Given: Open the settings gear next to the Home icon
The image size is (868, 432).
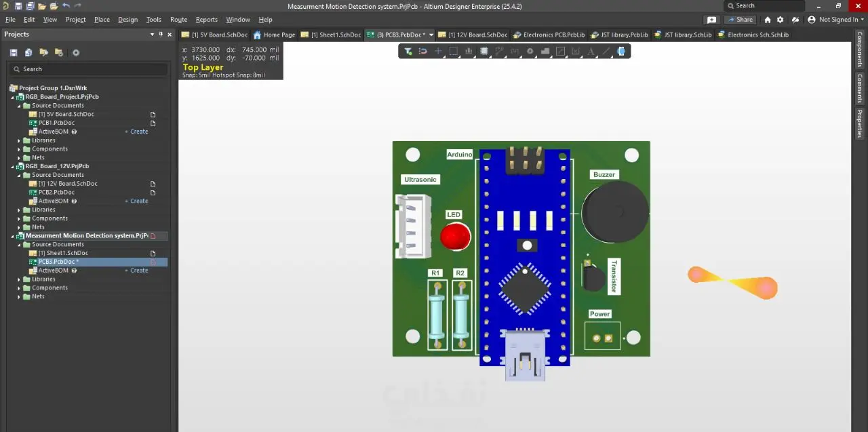Looking at the screenshot, I should [x=781, y=20].
